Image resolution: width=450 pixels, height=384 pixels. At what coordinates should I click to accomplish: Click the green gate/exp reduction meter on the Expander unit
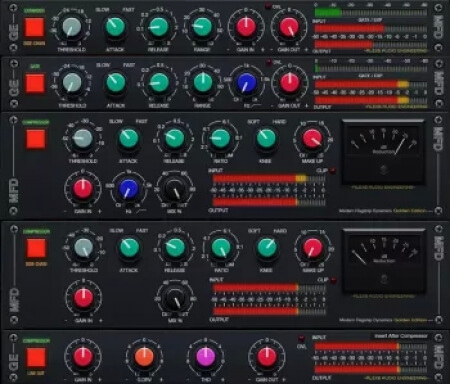tap(371, 12)
